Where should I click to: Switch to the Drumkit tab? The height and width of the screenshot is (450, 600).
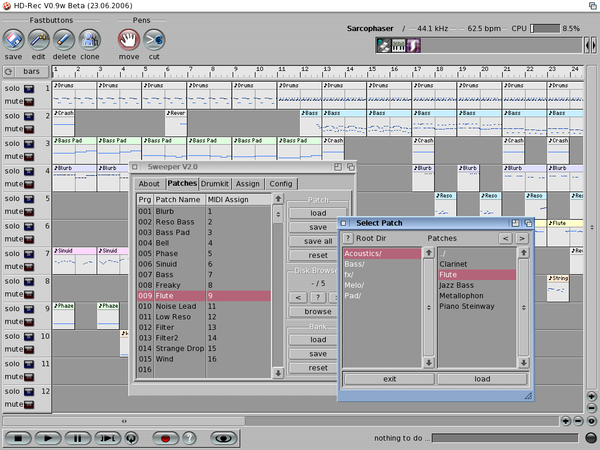tap(215, 184)
